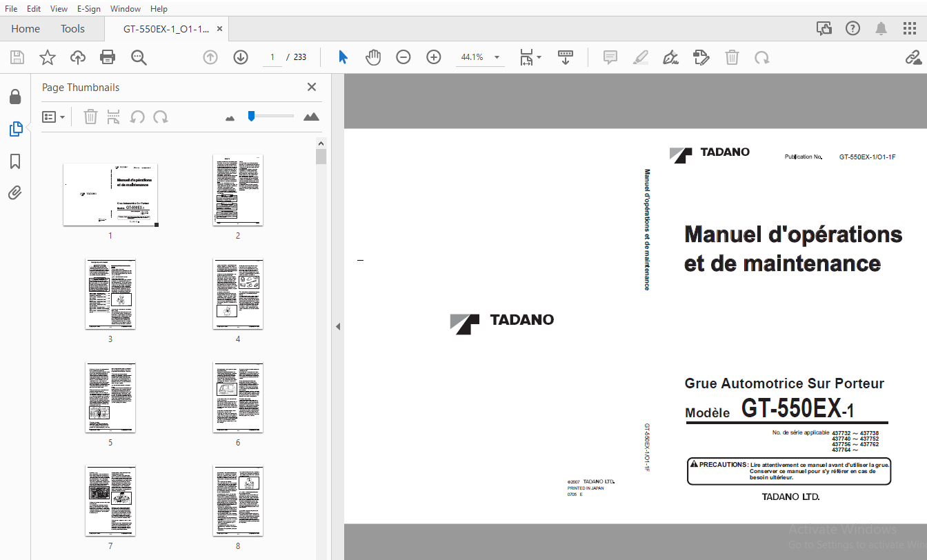This screenshot has height=560, width=927.
Task: Select page 4 thumbnail
Action: pyautogui.click(x=238, y=294)
